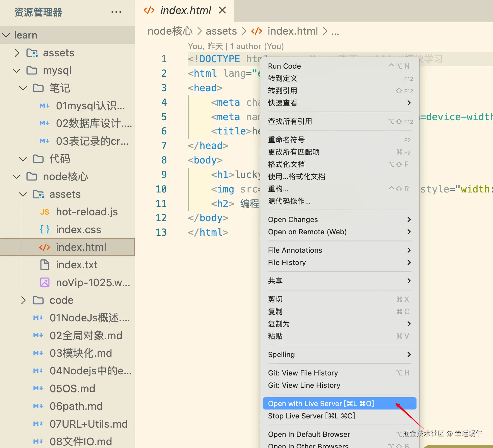Select Open In Default Browser
This screenshot has width=493, height=448.
pyautogui.click(x=339, y=434)
